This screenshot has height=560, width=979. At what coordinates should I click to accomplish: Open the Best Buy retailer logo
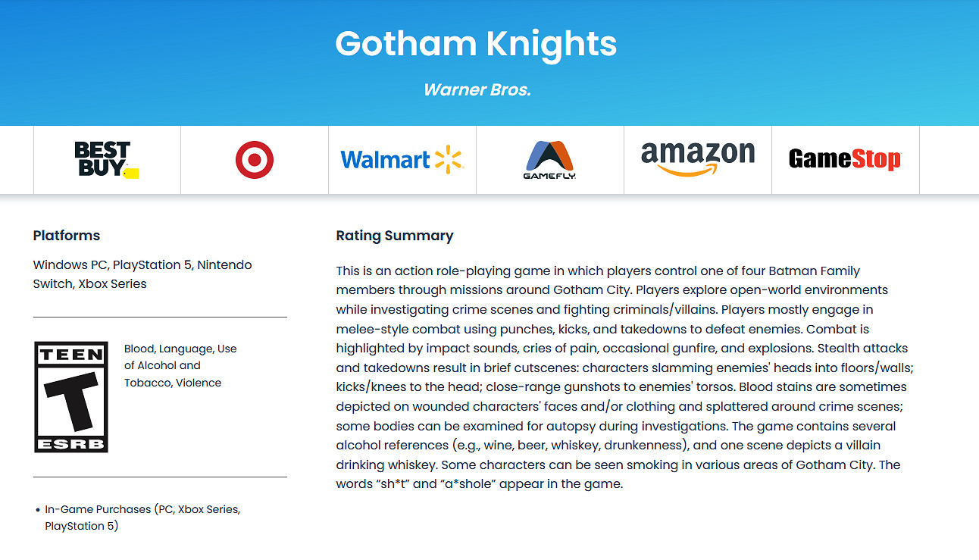(x=106, y=160)
